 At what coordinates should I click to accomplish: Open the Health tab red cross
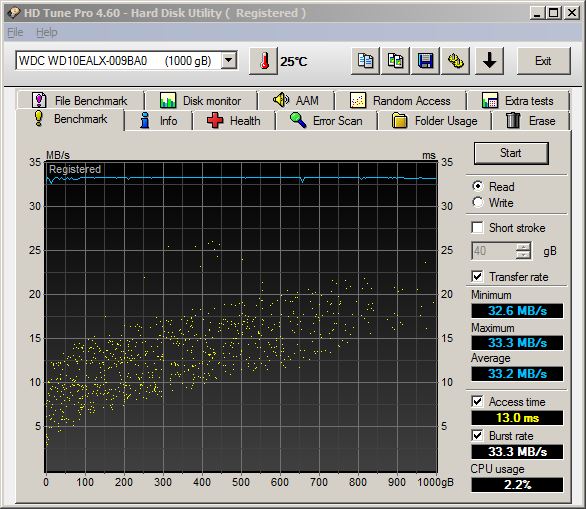click(233, 121)
